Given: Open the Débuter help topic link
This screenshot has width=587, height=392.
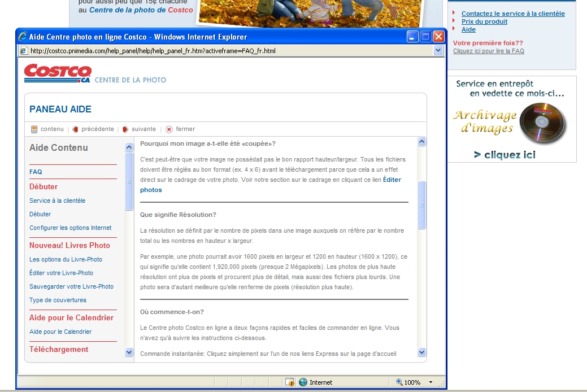Looking at the screenshot, I should [x=40, y=214].
